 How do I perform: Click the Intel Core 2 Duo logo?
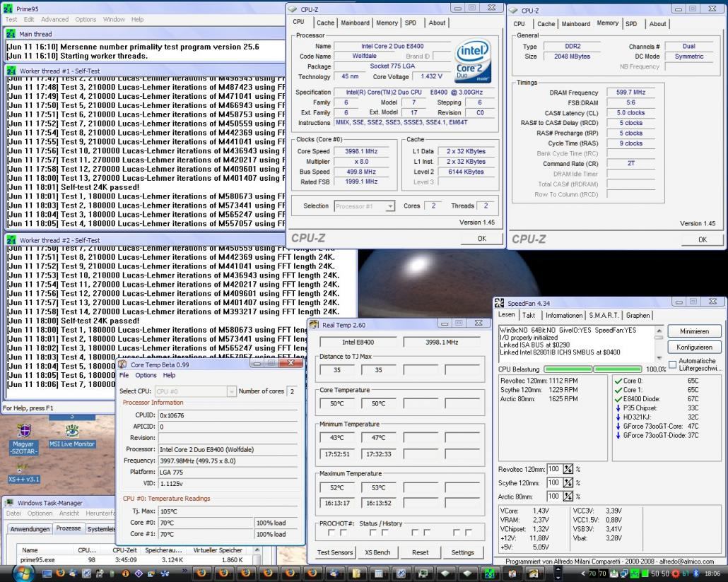point(472,61)
